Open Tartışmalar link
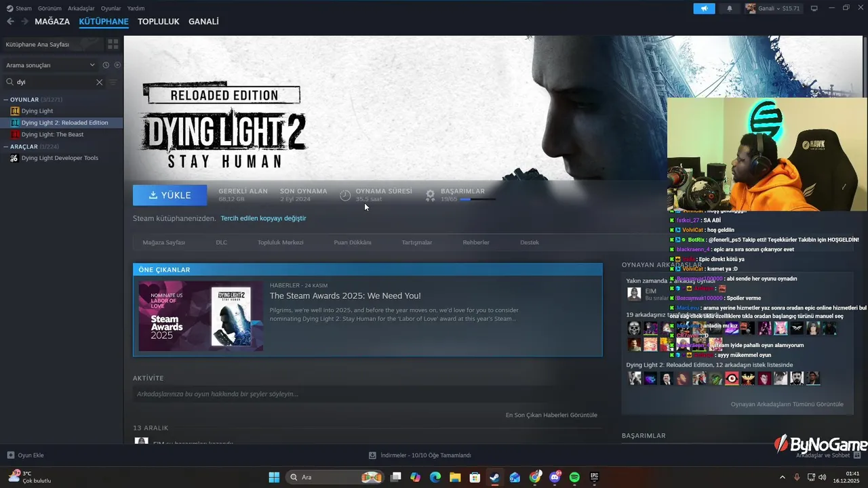Image resolution: width=868 pixels, height=488 pixels. point(417,242)
